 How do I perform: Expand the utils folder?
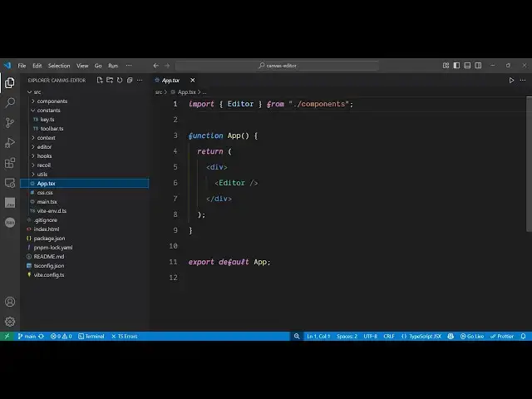(x=85, y=175)
